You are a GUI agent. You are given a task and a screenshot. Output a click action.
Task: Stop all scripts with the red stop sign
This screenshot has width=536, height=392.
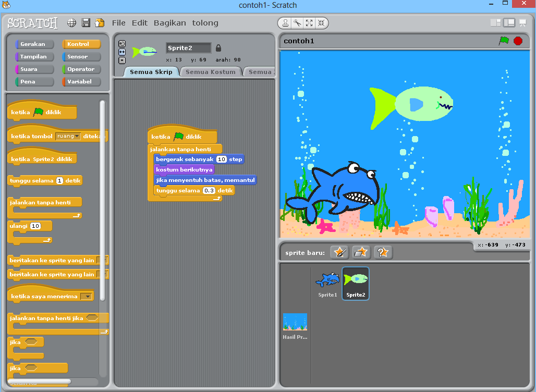pyautogui.click(x=518, y=41)
